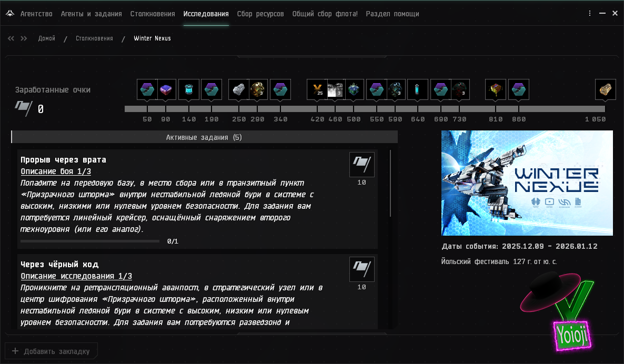Switch to Столкновения tab

click(x=153, y=14)
